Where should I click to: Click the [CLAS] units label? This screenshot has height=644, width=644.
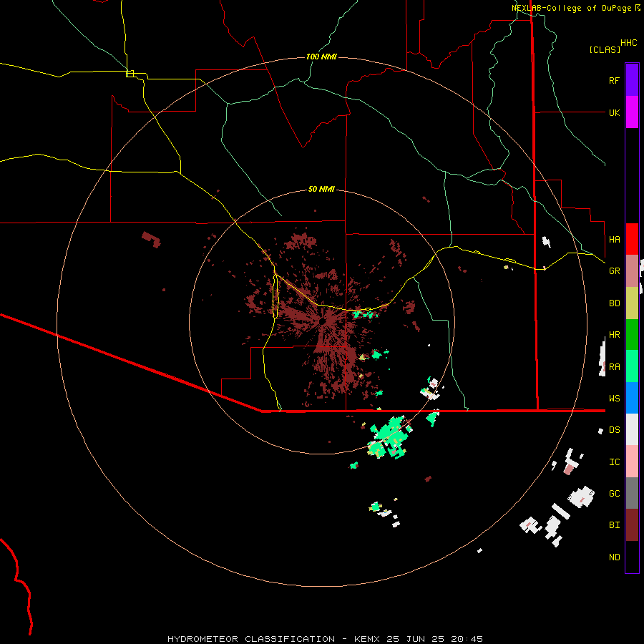point(605,49)
